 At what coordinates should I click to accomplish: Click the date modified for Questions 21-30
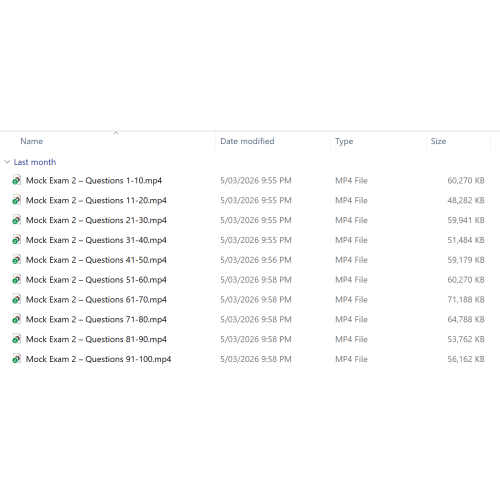click(x=256, y=220)
